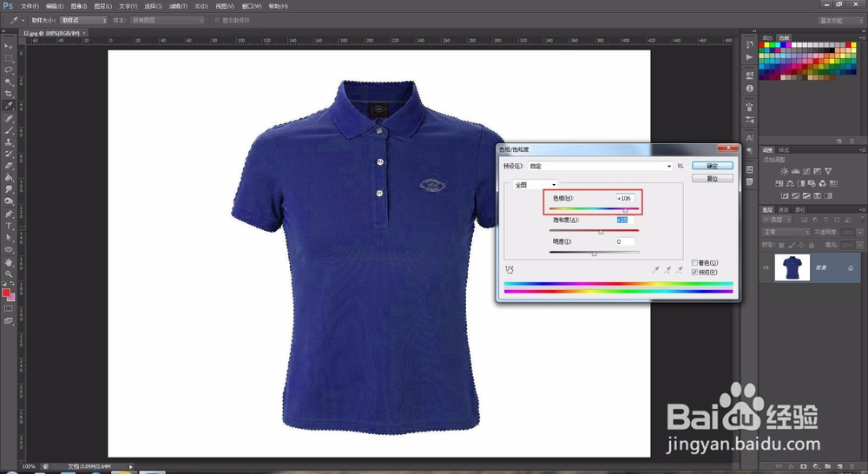Click the foreground red color swatch
Viewport: 868px width, 474px height.
click(x=6, y=293)
